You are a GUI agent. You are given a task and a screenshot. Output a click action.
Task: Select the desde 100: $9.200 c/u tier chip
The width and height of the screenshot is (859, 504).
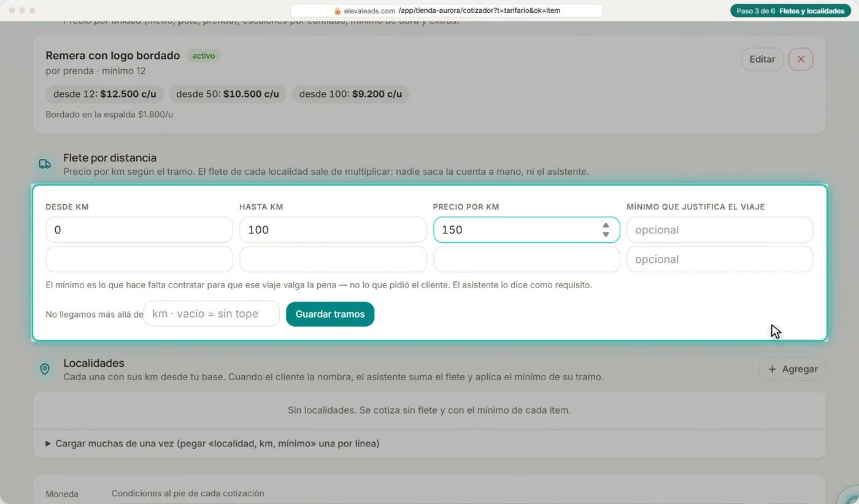click(350, 94)
